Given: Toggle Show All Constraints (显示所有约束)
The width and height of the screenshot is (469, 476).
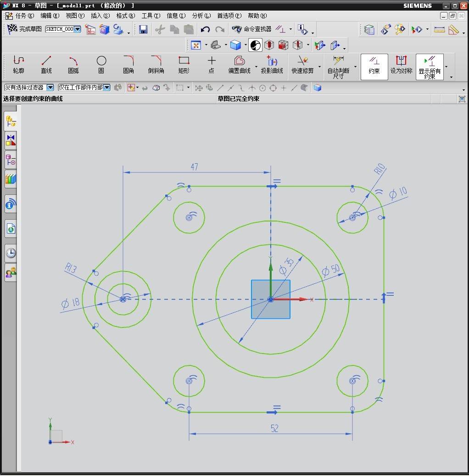Looking at the screenshot, I should pyautogui.click(x=430, y=67).
